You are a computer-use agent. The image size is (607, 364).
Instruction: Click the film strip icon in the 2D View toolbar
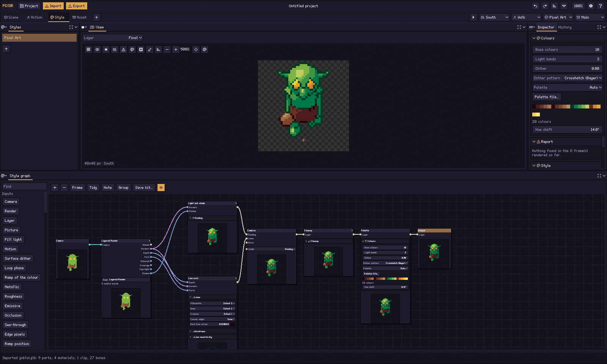coord(141,49)
